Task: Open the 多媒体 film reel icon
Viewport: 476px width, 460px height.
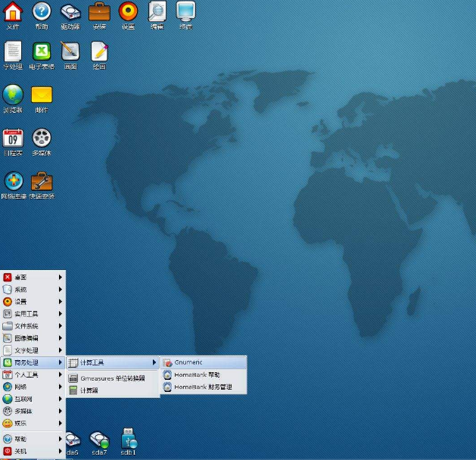Action: click(42, 138)
